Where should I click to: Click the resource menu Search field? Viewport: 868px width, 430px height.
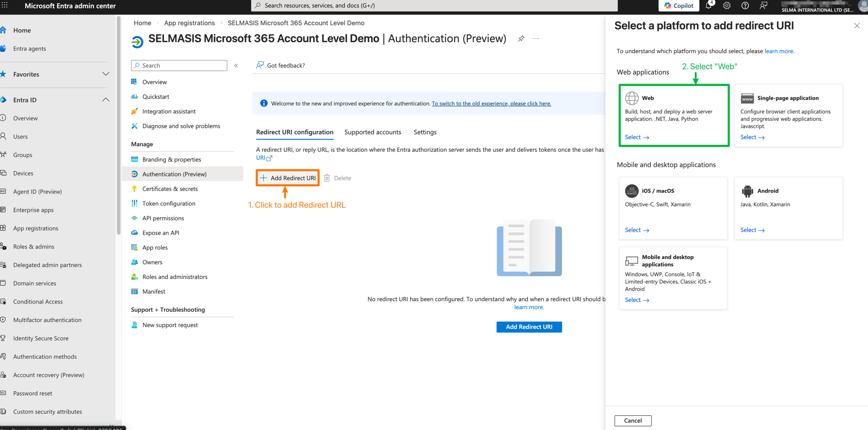(x=179, y=65)
